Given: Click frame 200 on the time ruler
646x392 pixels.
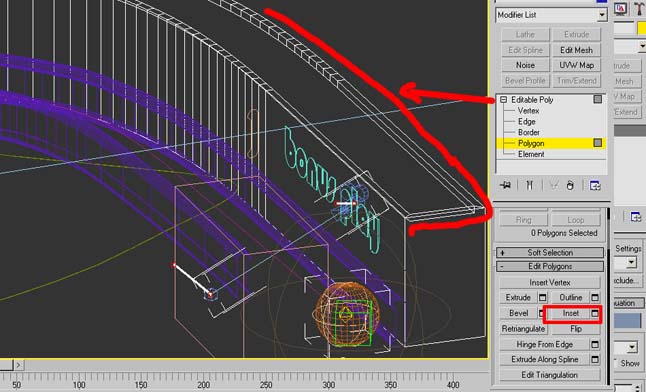Looking at the screenshot, I should pos(204,385).
